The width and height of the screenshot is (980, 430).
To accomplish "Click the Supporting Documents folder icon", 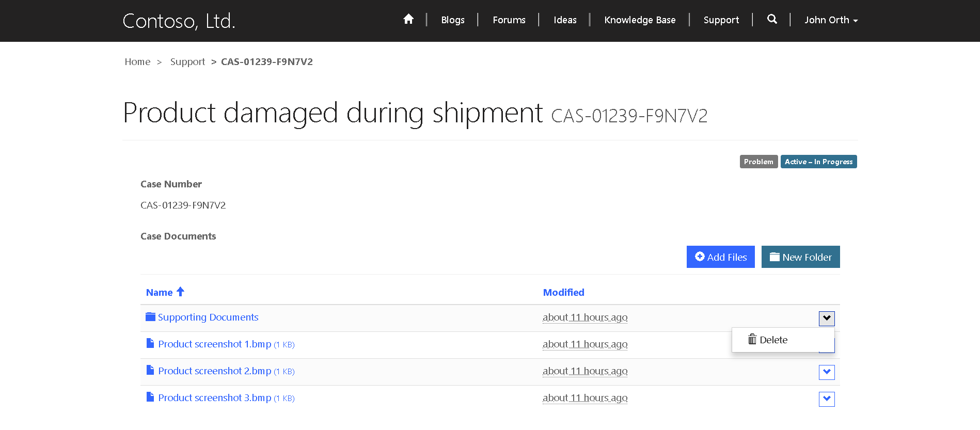I will coord(150,316).
